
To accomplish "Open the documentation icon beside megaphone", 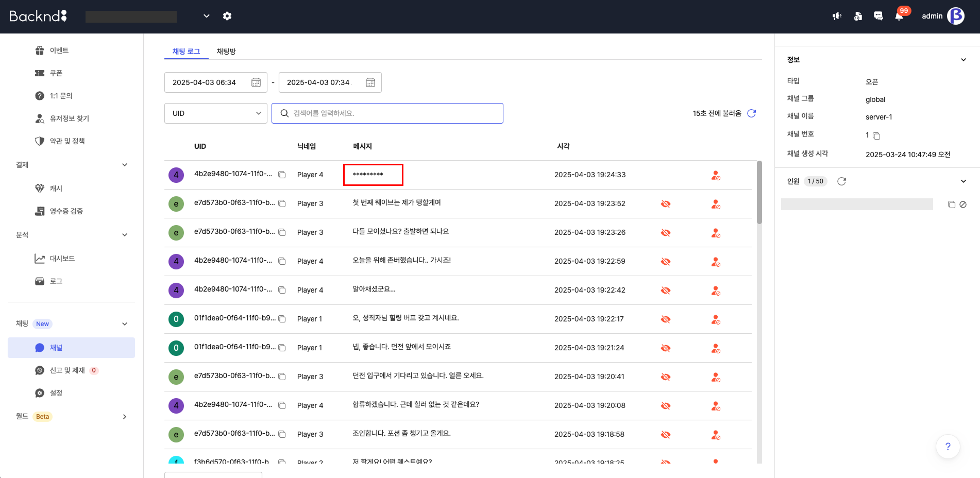I will [x=858, y=16].
